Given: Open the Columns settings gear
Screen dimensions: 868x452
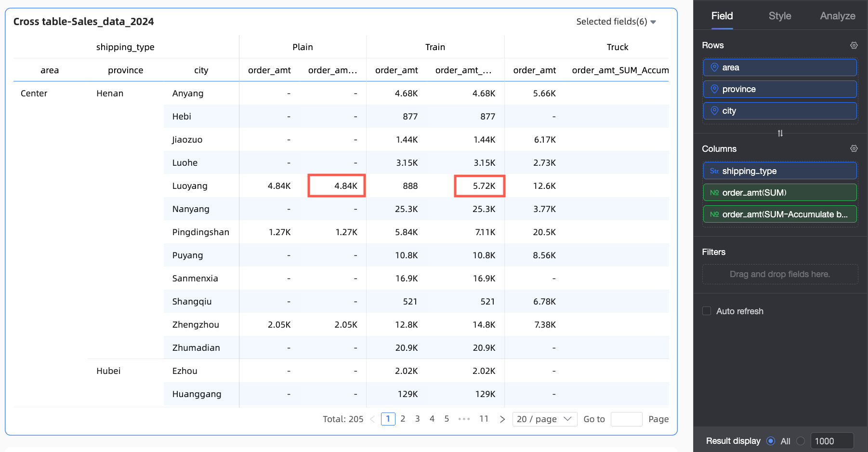Looking at the screenshot, I should [x=854, y=148].
